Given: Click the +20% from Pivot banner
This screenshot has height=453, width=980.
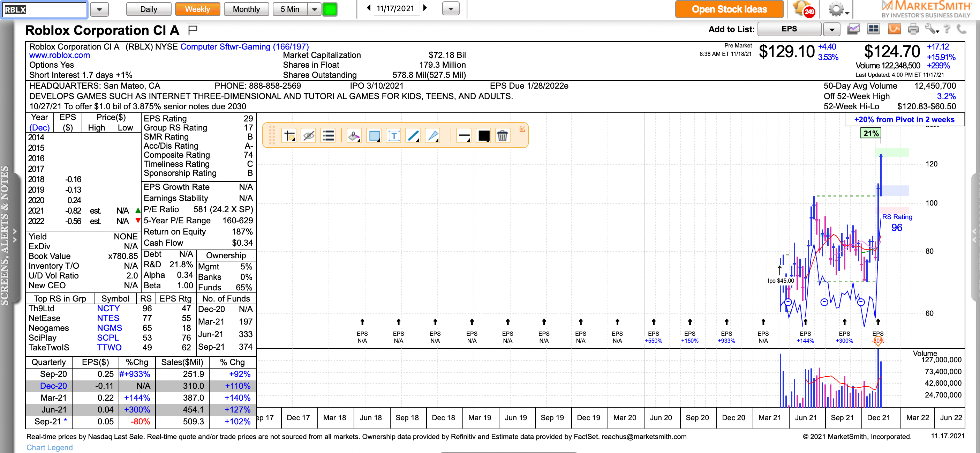Looking at the screenshot, I should [904, 119].
